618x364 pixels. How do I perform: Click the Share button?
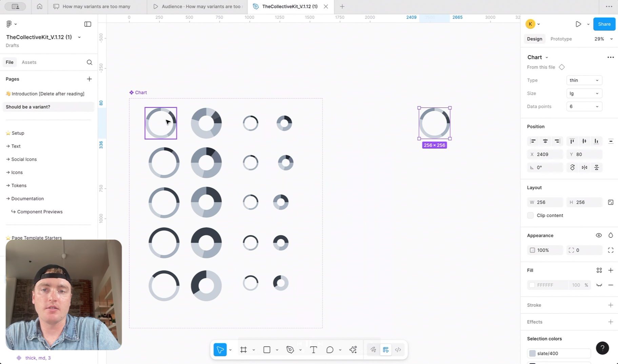604,24
